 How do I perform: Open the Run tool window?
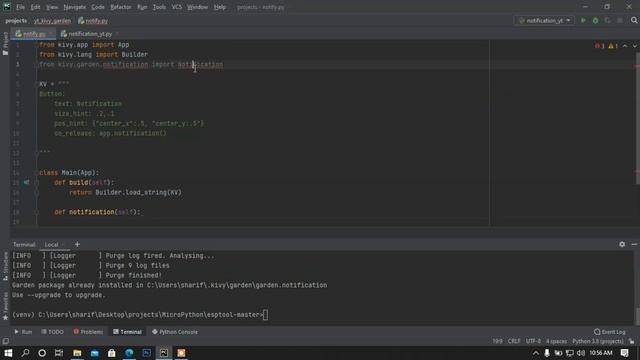pyautogui.click(x=23, y=332)
